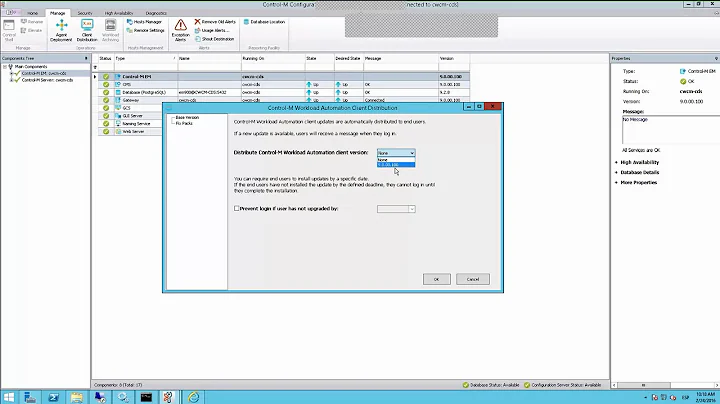Open Shout Destination
Screen dimensions: 720x404
214,39
